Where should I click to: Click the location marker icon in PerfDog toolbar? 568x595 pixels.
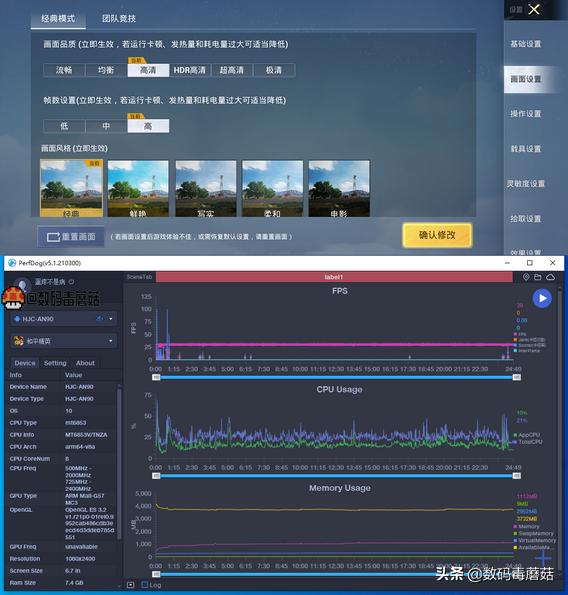click(526, 277)
